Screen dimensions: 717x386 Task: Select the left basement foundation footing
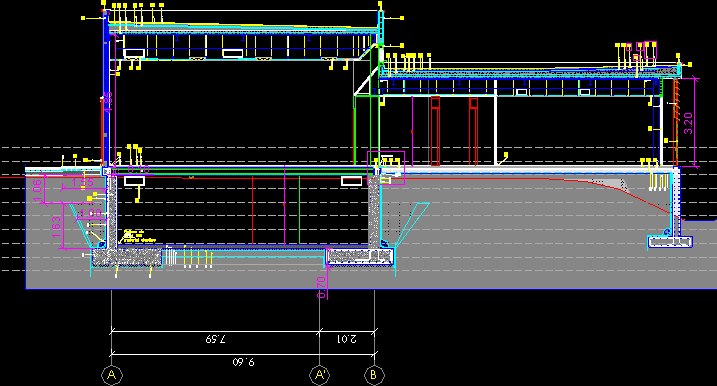127,257
